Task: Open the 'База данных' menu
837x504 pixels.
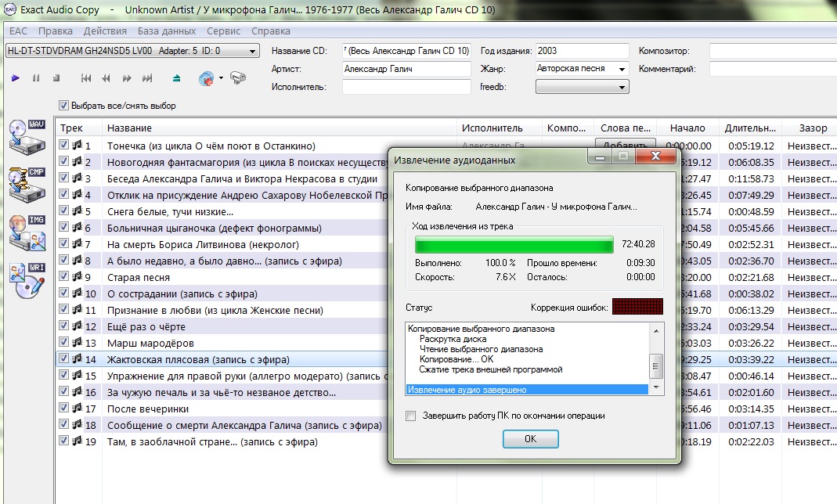Action: (x=166, y=31)
